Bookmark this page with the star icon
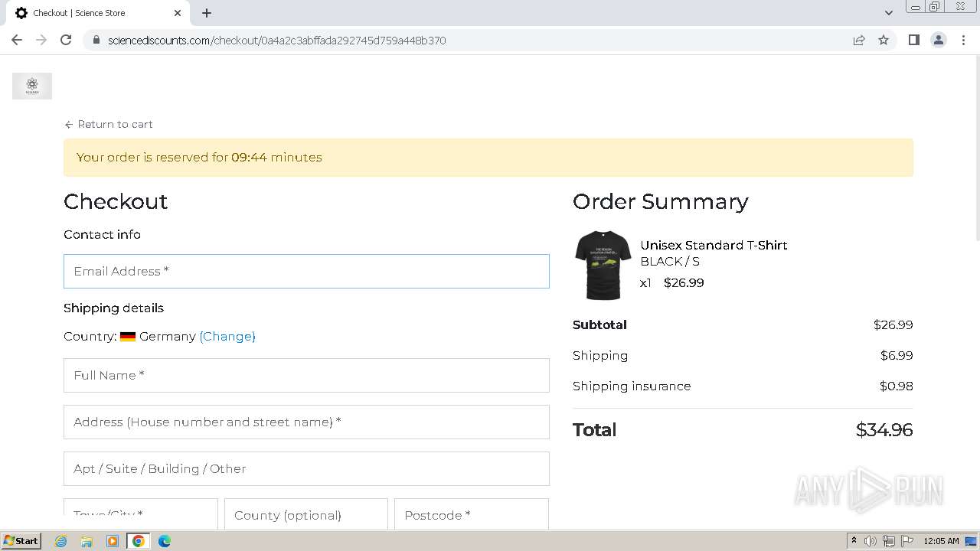 (x=884, y=40)
